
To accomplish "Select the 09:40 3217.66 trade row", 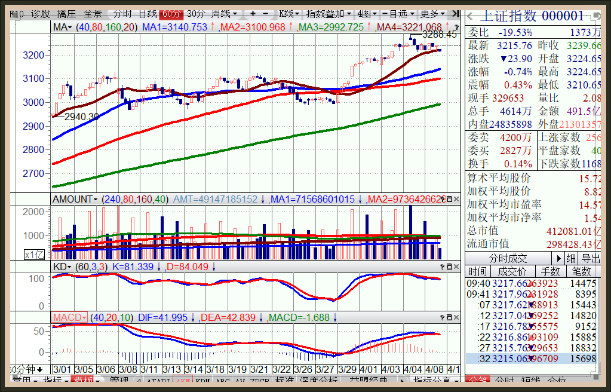I will (532, 283).
